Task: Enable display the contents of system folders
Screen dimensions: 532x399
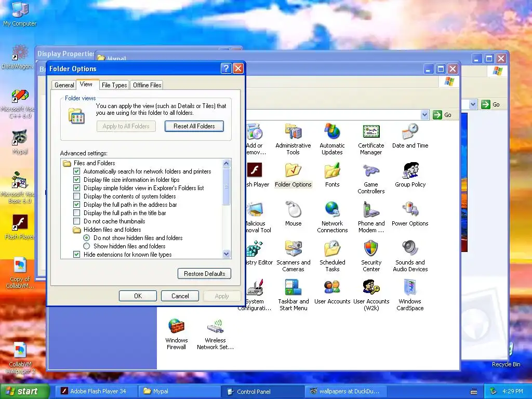Action: click(77, 196)
